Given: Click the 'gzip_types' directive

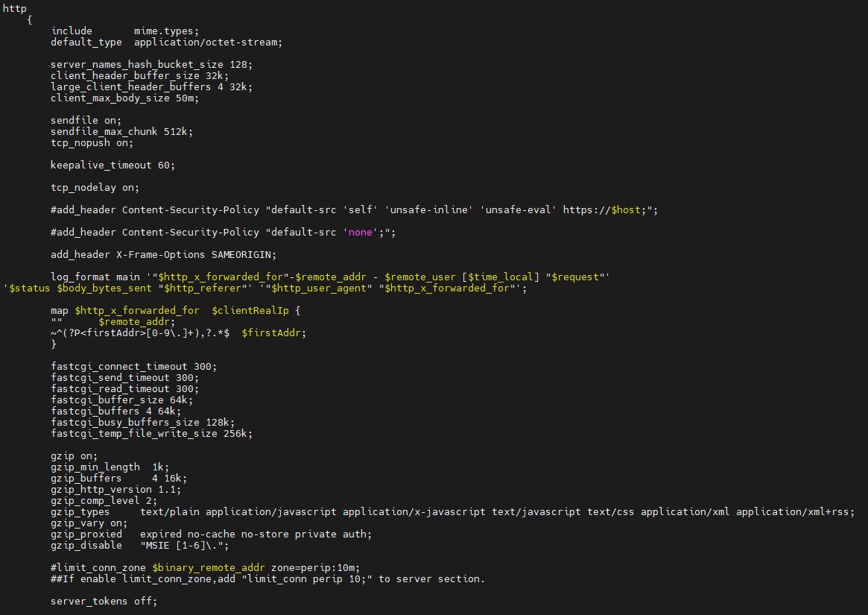Looking at the screenshot, I should 80,512.
